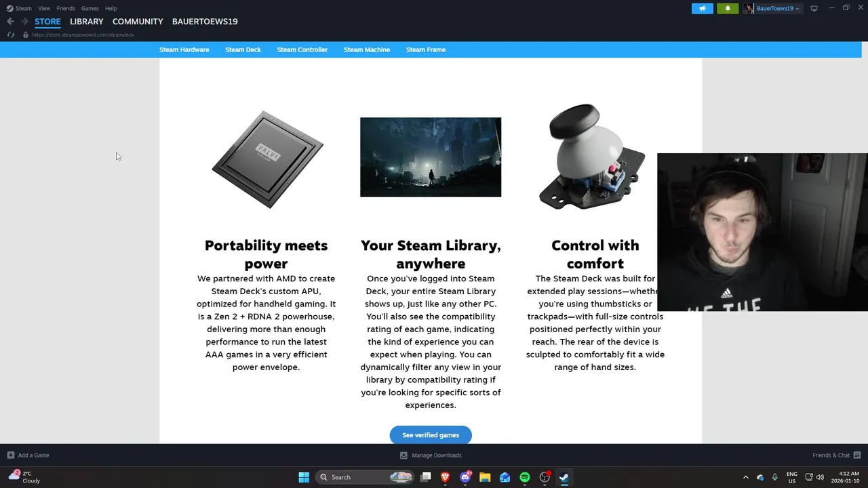This screenshot has height=488, width=868.
Task: Click the See verified games button
Action: (431, 435)
